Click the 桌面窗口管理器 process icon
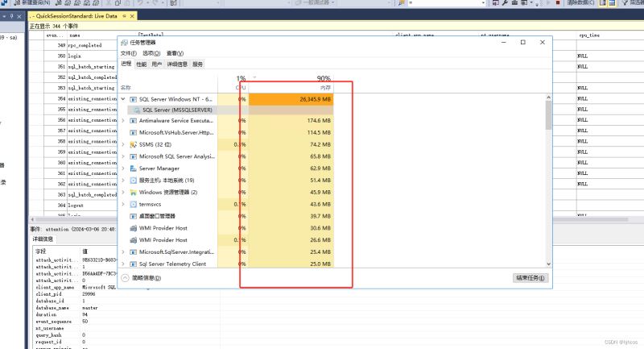The image size is (644, 349). point(133,216)
